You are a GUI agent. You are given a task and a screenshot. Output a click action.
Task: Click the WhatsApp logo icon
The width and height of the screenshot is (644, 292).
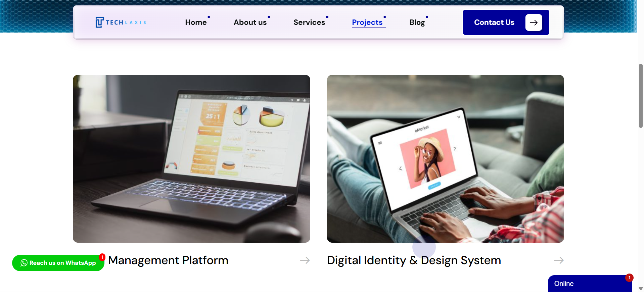(24, 263)
